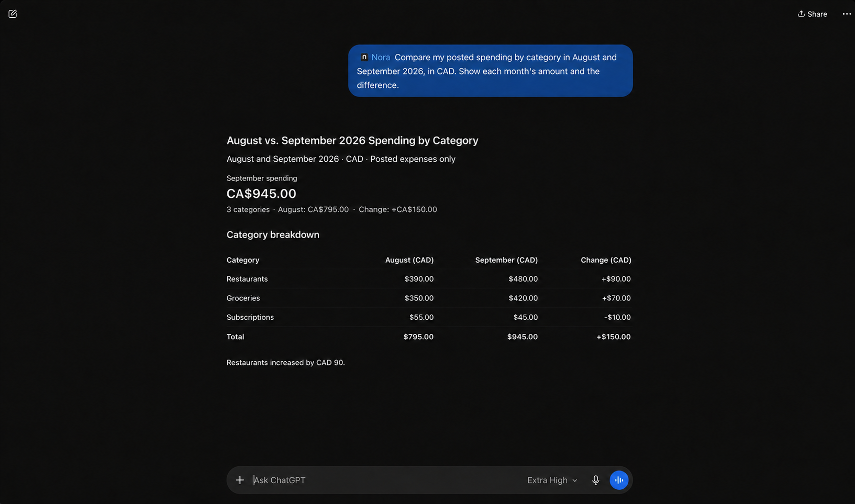Click the '3 categories' summary text

(x=248, y=209)
